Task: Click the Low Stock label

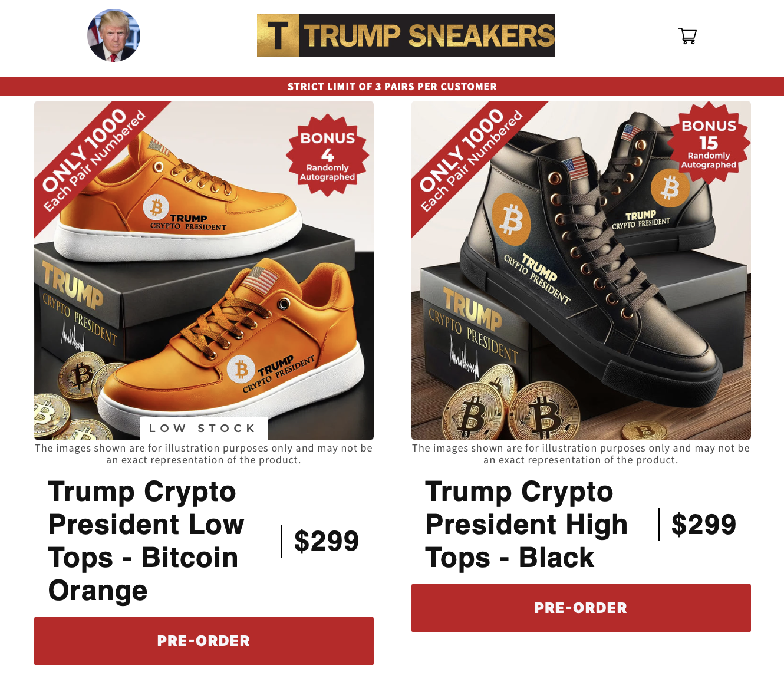Action: click(203, 429)
